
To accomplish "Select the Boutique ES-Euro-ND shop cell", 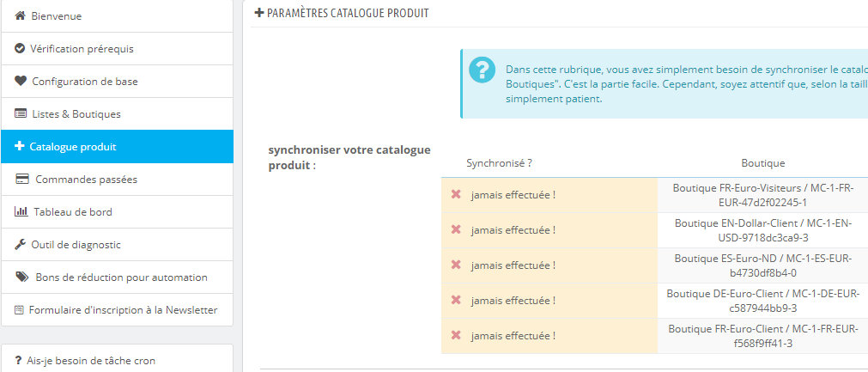I will [x=762, y=265].
